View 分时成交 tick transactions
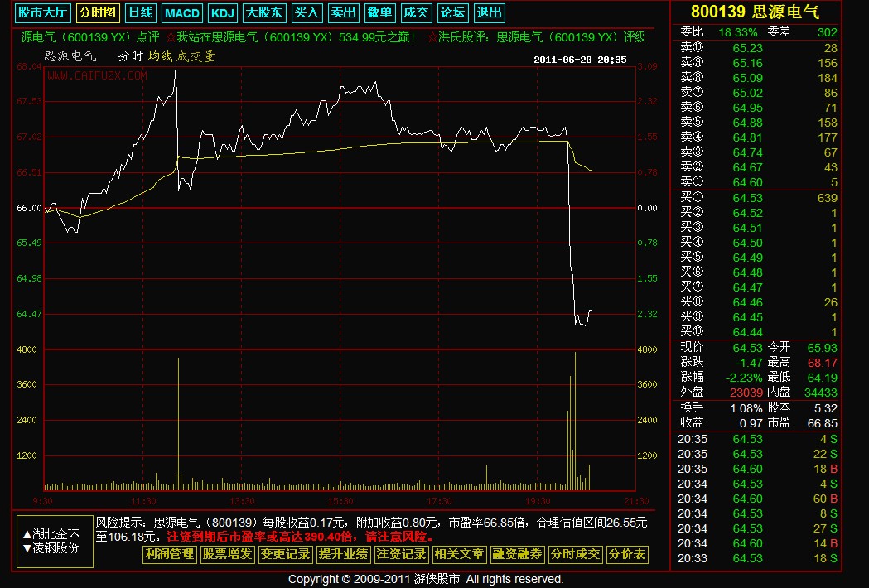The width and height of the screenshot is (869, 588). (x=575, y=554)
